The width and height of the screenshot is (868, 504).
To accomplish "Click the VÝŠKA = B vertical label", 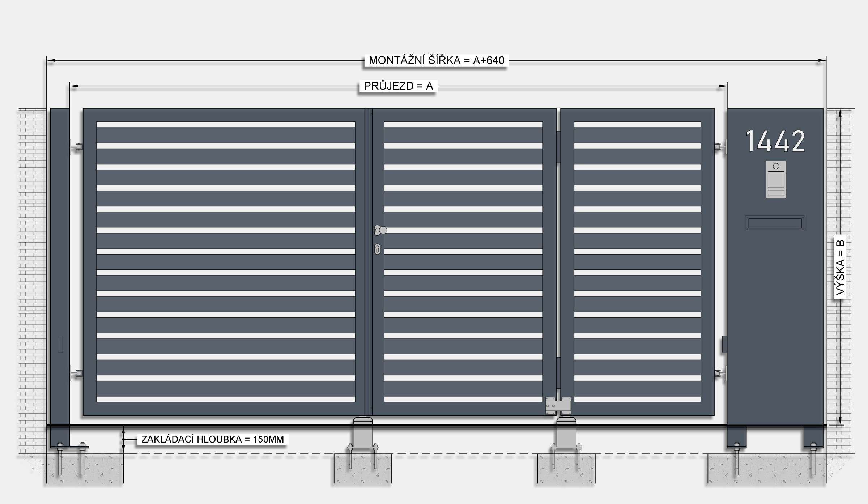I will click(840, 267).
